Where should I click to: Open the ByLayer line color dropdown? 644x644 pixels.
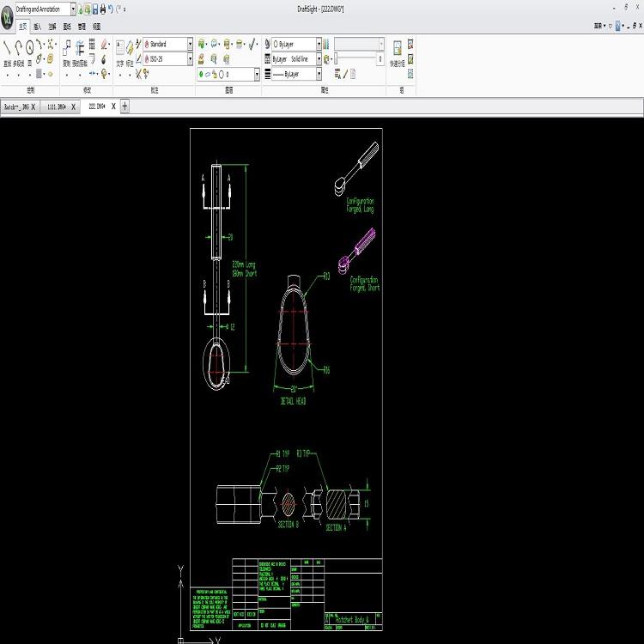[319, 43]
